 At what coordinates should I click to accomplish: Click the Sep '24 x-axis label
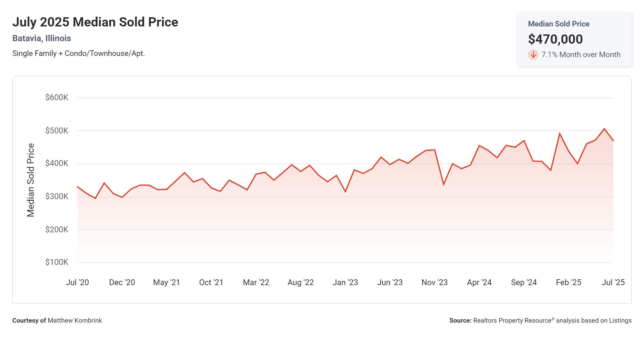tap(524, 282)
